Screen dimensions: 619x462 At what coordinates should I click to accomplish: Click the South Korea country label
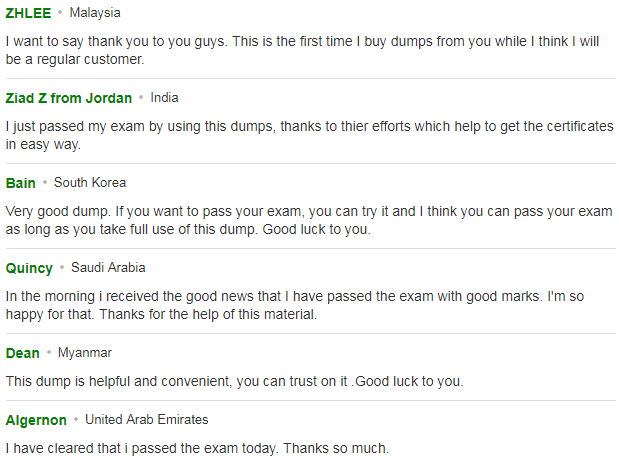pyautogui.click(x=90, y=182)
